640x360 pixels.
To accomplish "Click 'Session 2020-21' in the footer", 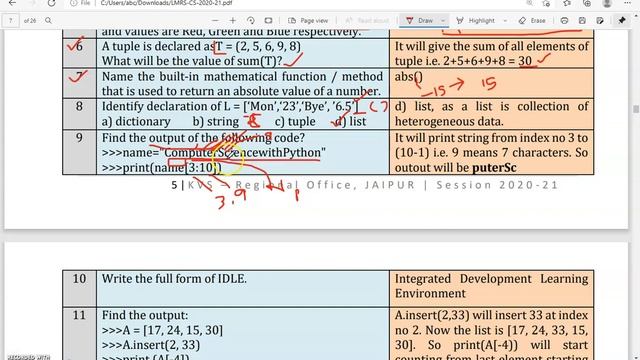I will [x=497, y=185].
